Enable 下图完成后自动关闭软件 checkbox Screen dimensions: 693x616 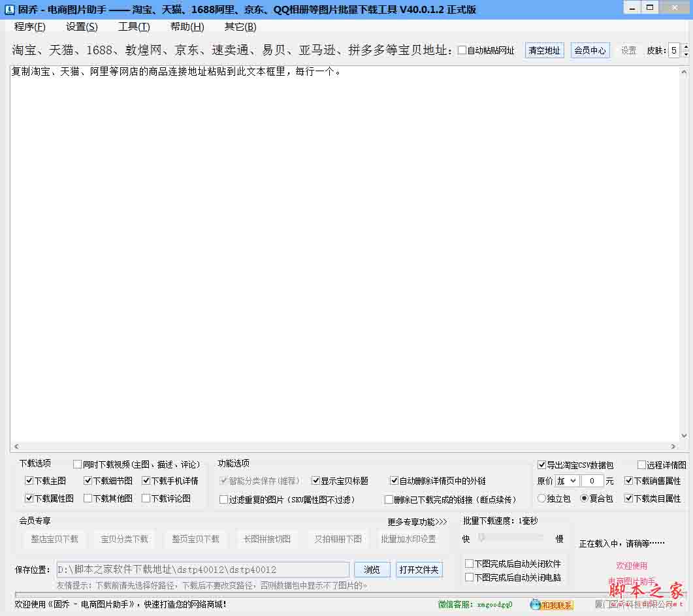click(x=470, y=563)
